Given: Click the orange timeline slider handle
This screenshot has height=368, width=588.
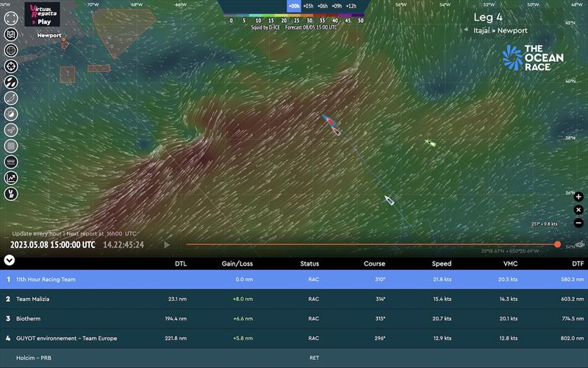Looking at the screenshot, I should 558,244.
